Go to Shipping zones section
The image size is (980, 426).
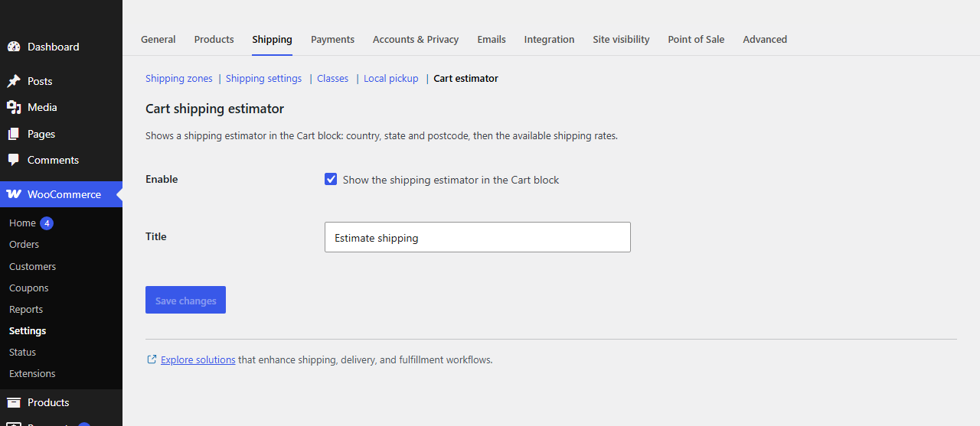tap(179, 78)
